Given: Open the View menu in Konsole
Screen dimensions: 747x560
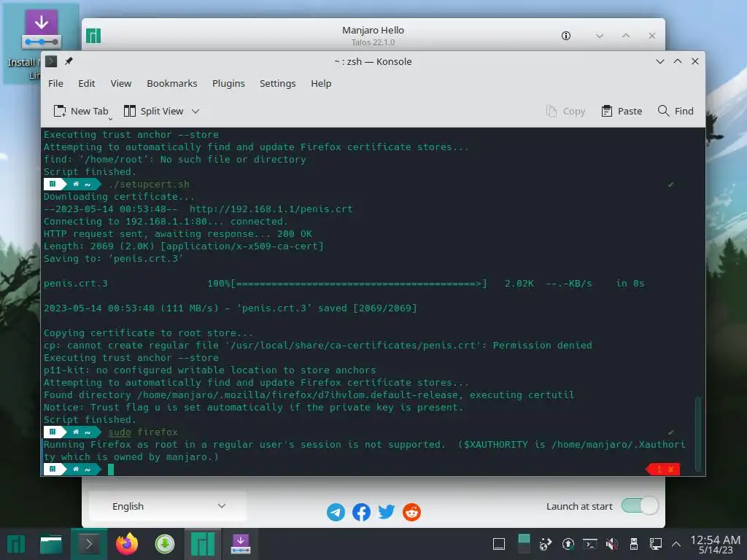Looking at the screenshot, I should pyautogui.click(x=121, y=83).
